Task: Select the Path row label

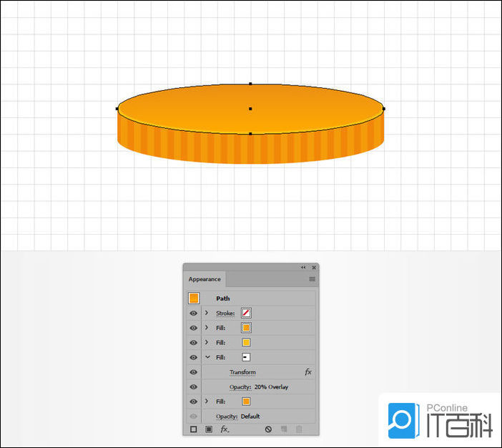Action: click(223, 298)
